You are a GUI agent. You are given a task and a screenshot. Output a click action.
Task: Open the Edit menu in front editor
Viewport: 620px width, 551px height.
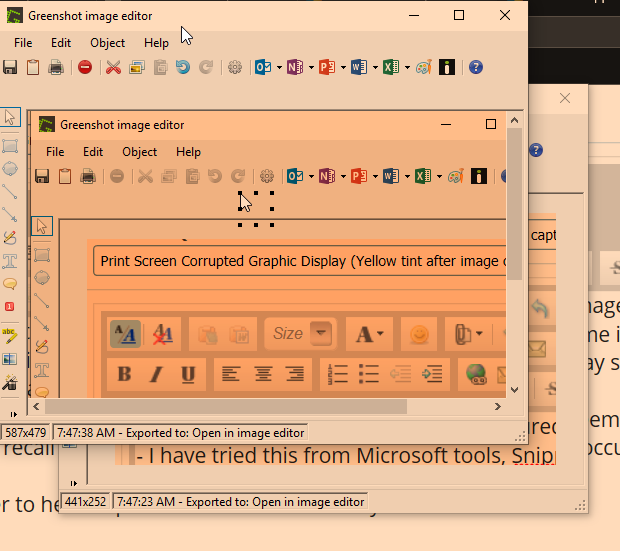[61, 43]
